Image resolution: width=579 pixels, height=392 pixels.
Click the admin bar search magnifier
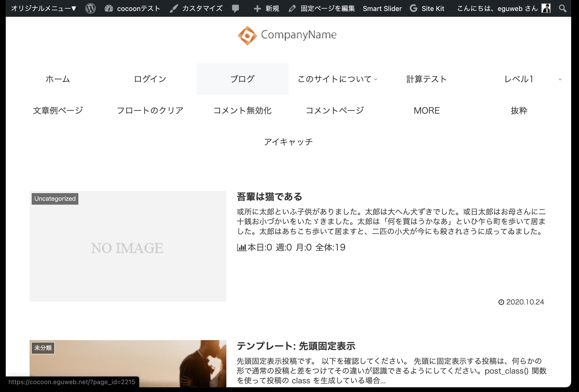point(562,9)
